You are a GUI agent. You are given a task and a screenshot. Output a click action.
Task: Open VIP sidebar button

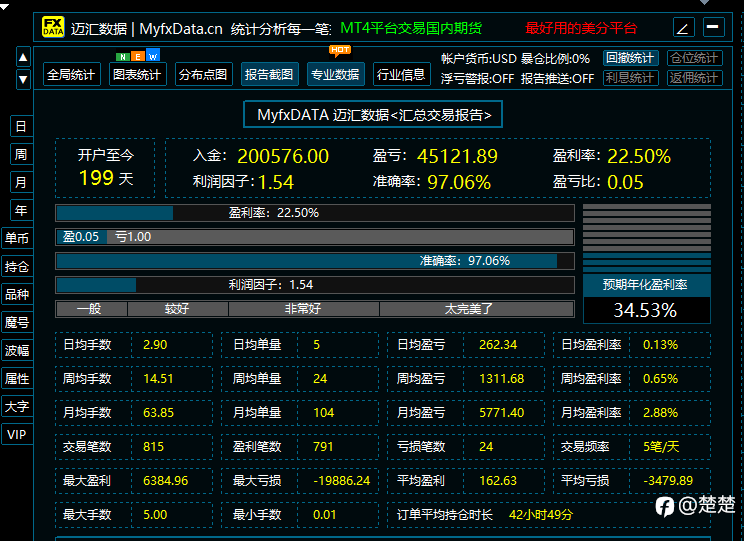tap(17, 434)
